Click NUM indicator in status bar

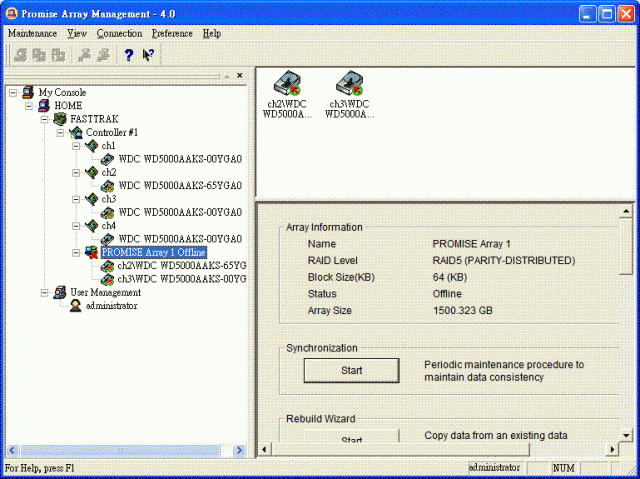[x=564, y=468]
